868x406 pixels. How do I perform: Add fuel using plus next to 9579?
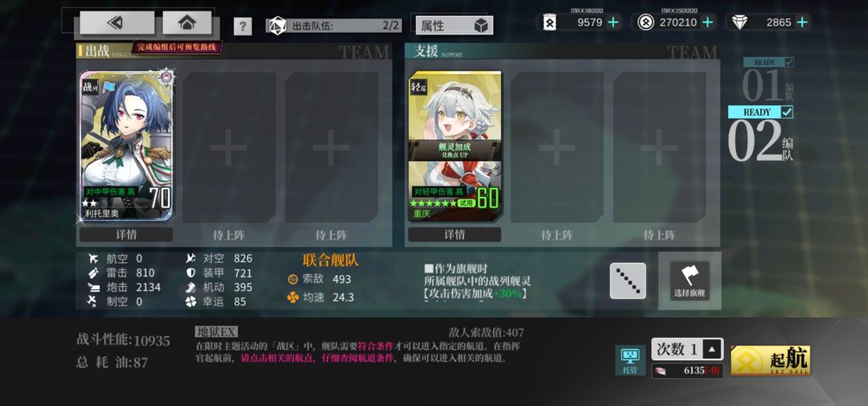(x=612, y=23)
